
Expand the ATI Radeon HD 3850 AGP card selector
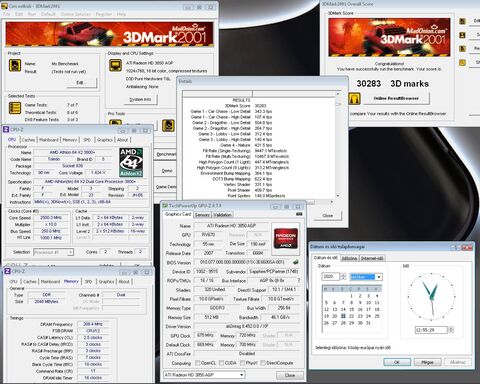point(204,375)
